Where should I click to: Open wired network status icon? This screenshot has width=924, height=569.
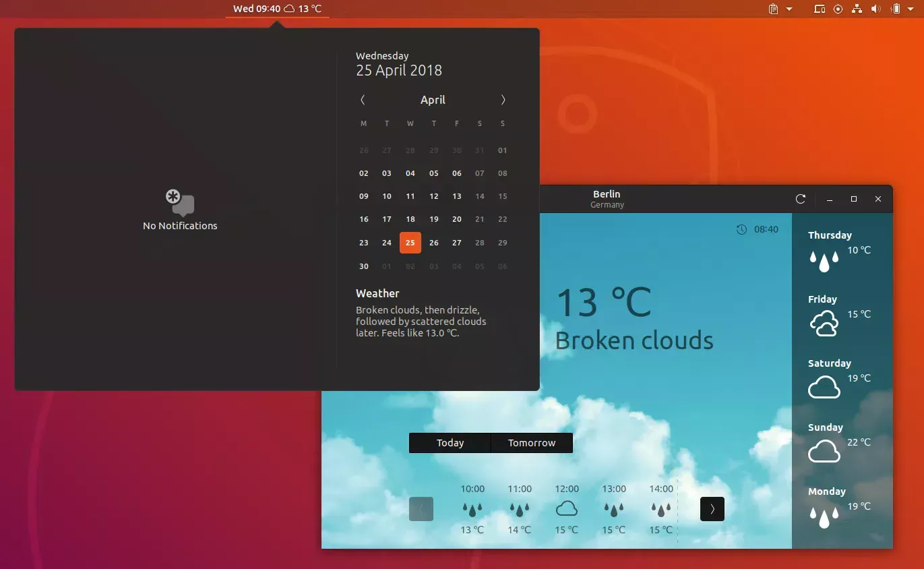(857, 9)
